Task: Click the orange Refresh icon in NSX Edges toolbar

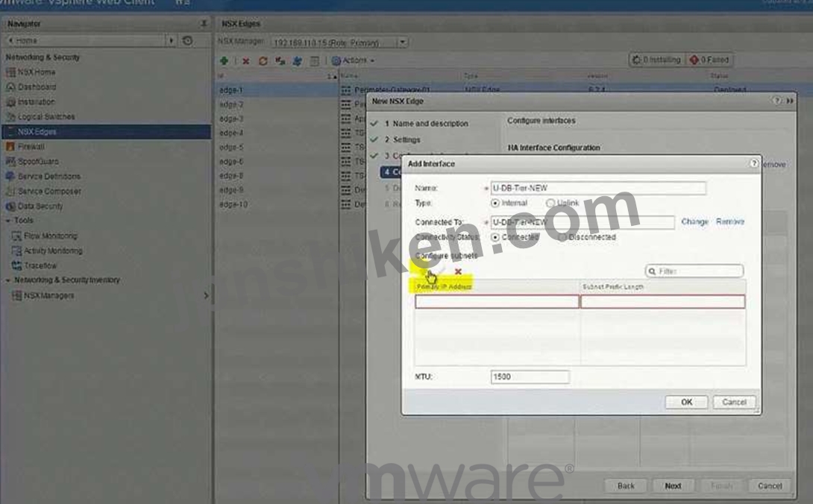Action: (263, 61)
